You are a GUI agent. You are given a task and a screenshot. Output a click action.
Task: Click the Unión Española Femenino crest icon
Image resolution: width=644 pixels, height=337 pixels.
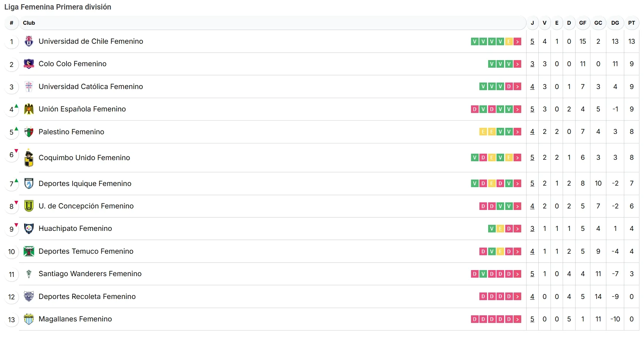[29, 109]
